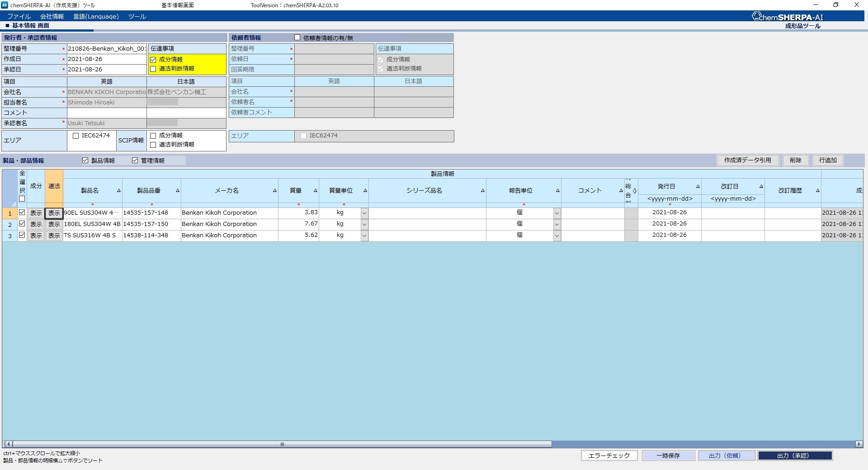Screen dimensions: 868x470
Task: Open the 会社情報 menu
Action: pos(52,16)
